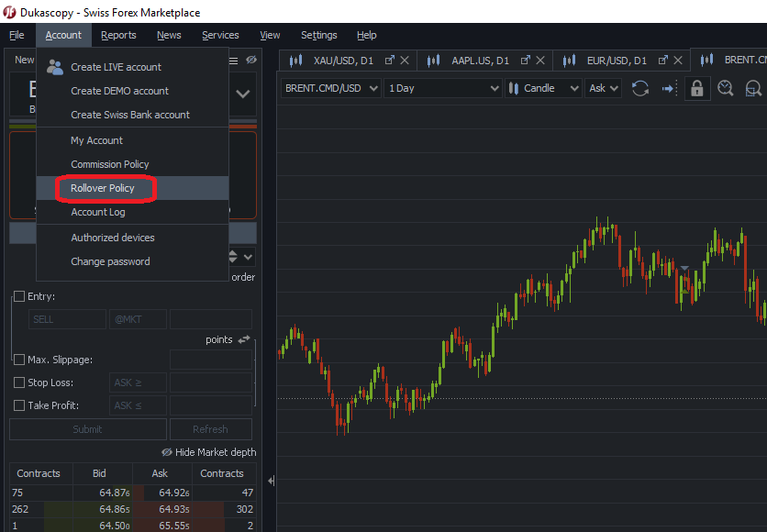Open the Settings menu

click(x=319, y=35)
